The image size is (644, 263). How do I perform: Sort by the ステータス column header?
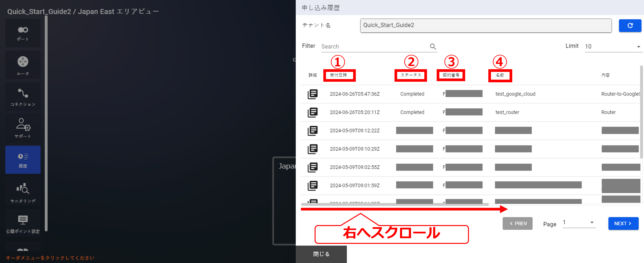(411, 75)
